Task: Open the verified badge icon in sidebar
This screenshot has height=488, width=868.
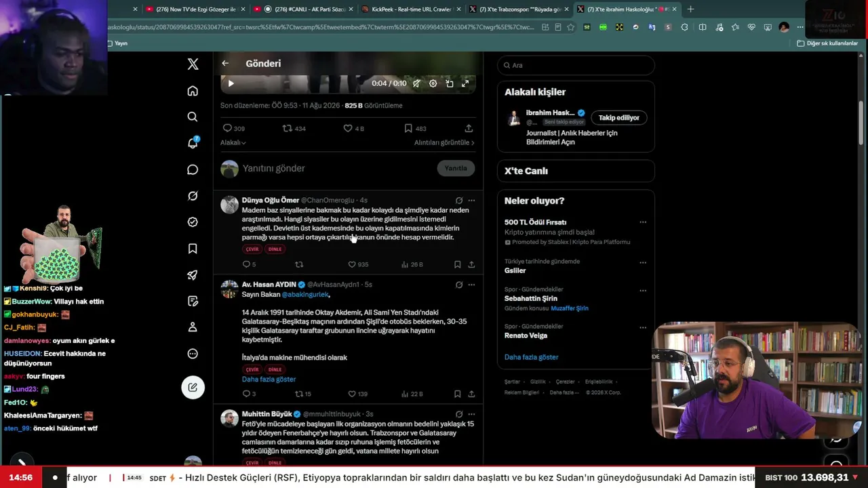Action: (x=193, y=222)
